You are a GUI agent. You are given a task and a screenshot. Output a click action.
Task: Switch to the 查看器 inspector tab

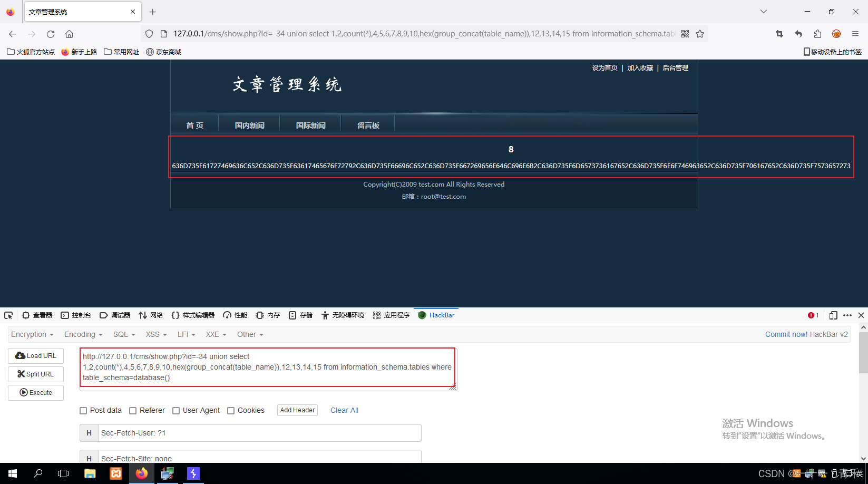37,315
